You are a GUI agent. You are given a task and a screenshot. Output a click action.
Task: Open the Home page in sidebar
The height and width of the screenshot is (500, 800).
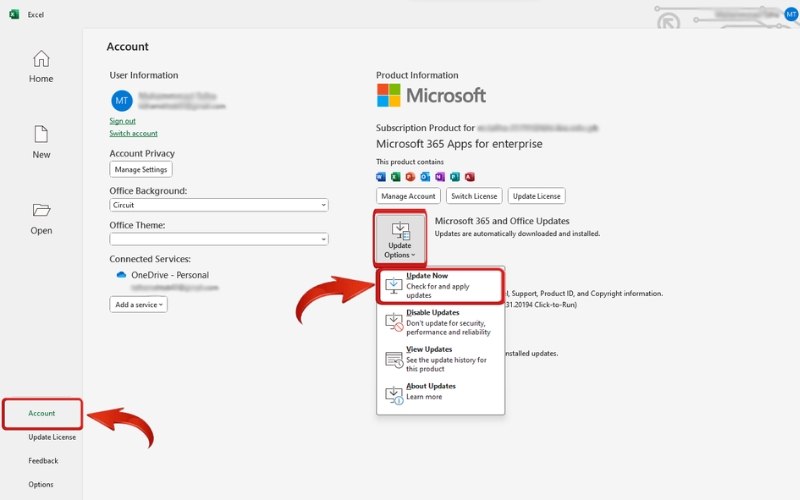(x=41, y=66)
